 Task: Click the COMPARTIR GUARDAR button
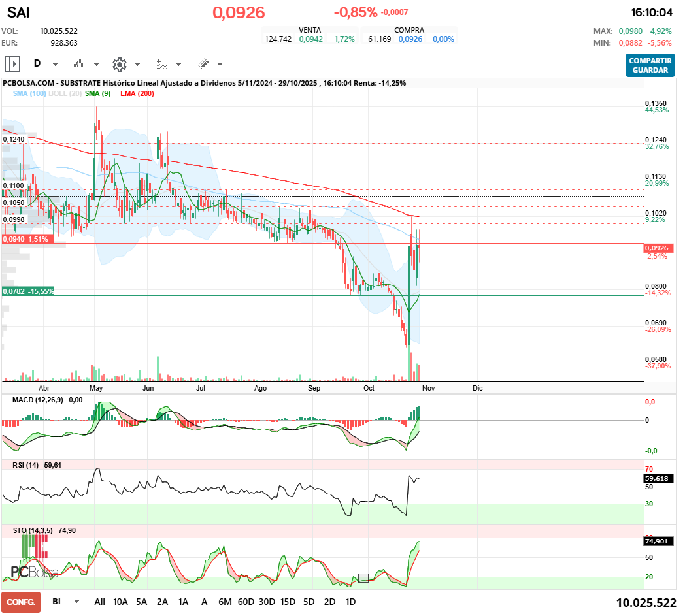(x=650, y=65)
